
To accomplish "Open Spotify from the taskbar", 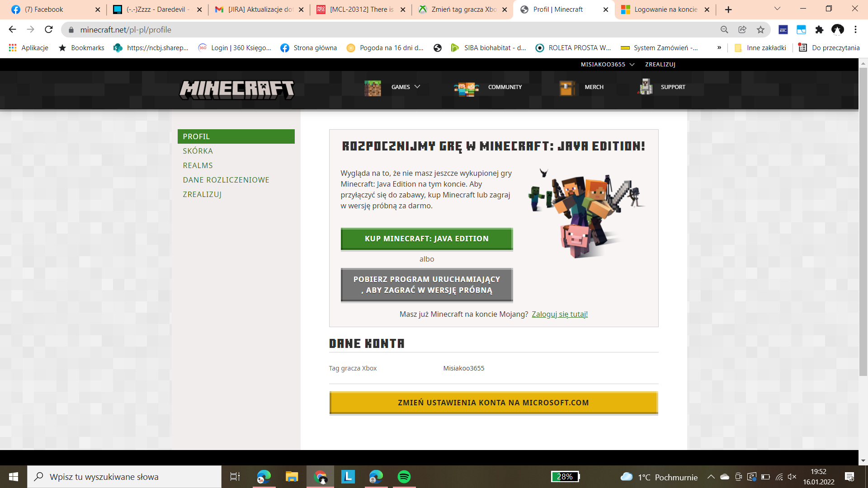I will pyautogui.click(x=404, y=477).
